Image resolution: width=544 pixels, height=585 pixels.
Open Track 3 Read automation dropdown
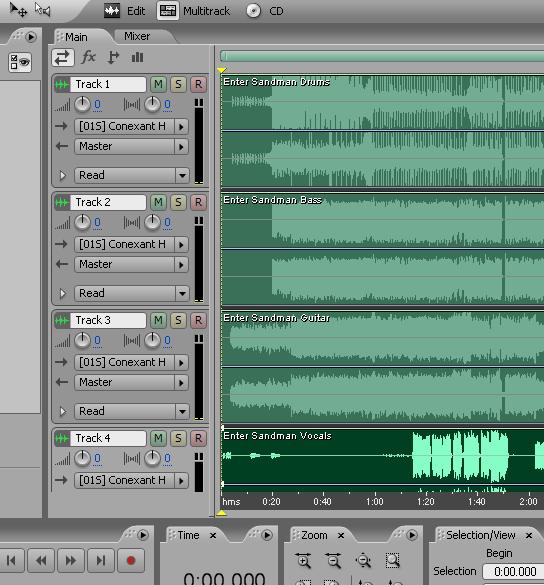tap(131, 411)
